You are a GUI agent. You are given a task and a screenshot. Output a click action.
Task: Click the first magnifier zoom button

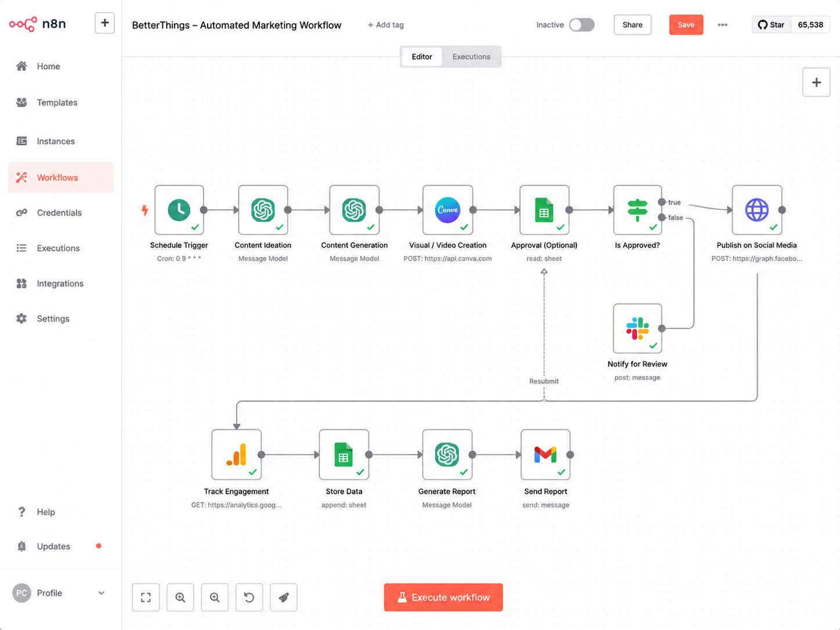click(x=180, y=598)
